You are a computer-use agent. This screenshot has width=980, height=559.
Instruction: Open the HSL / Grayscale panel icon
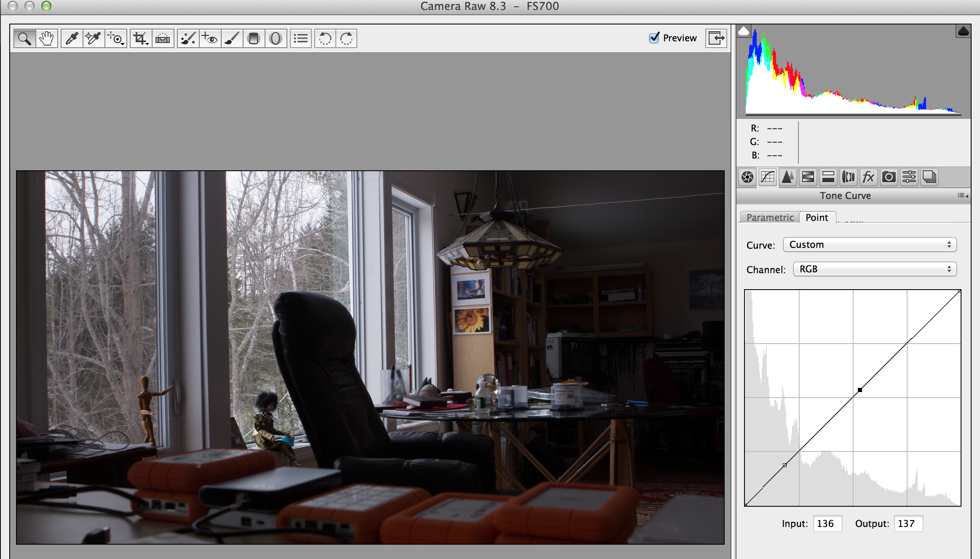(808, 177)
